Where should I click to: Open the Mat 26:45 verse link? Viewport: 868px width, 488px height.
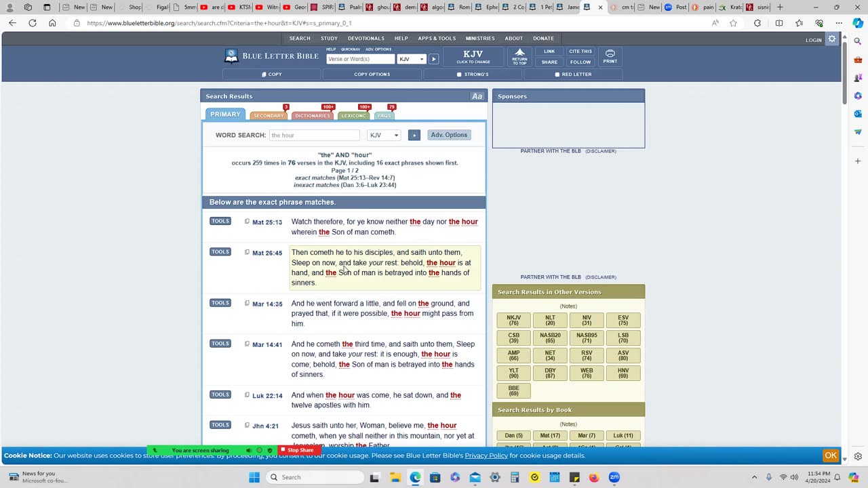click(x=267, y=253)
